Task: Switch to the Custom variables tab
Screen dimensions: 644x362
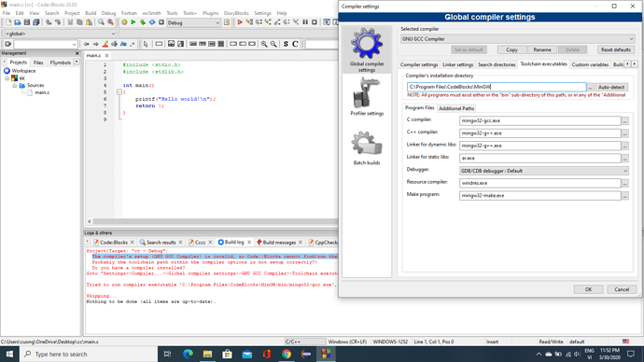Action: [590, 65]
